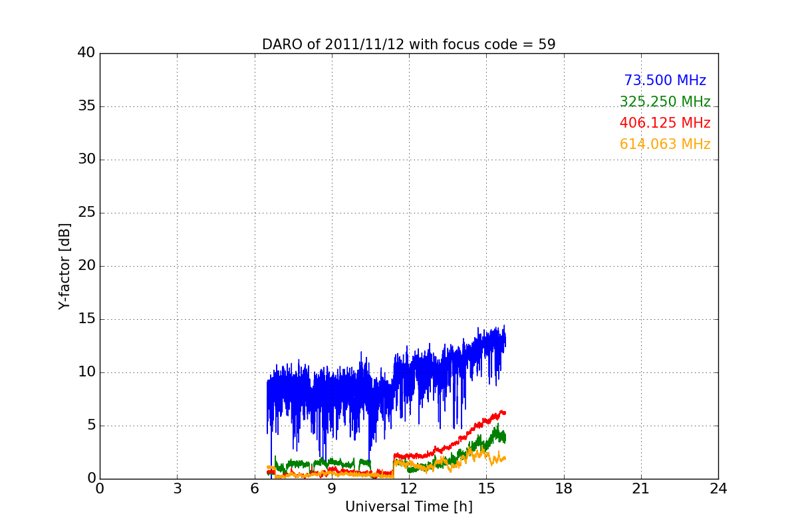Click the 'Y-factor [dB]' axis label
Image resolution: width=798 pixels, height=532 pixels.
click(65, 266)
